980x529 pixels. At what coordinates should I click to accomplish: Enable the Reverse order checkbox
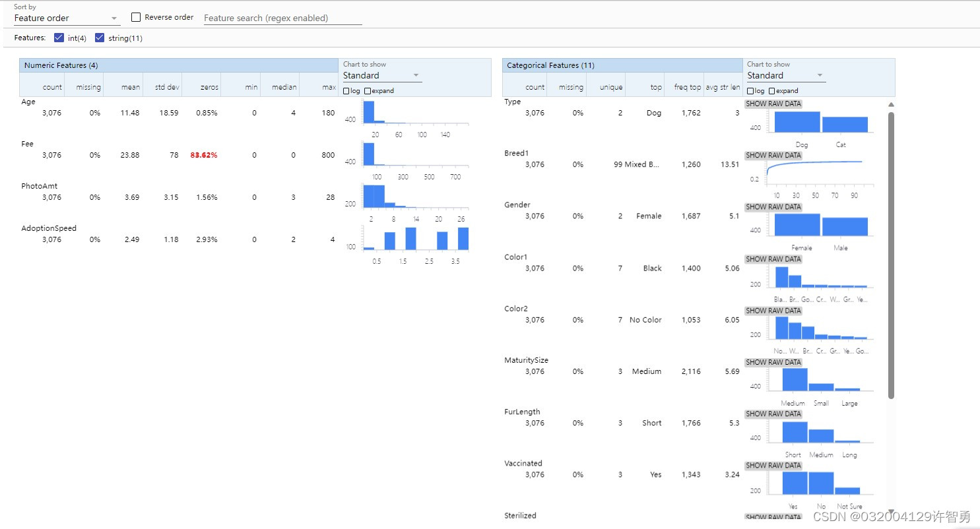click(136, 17)
